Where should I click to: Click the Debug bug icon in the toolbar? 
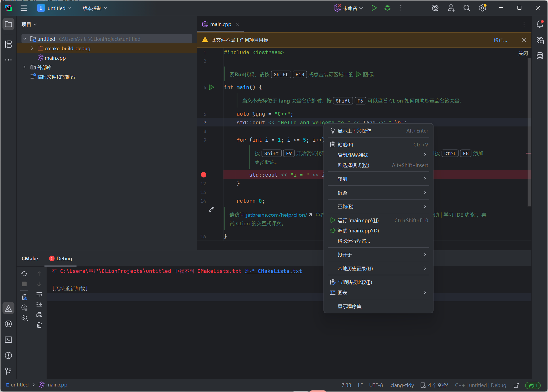(387, 8)
